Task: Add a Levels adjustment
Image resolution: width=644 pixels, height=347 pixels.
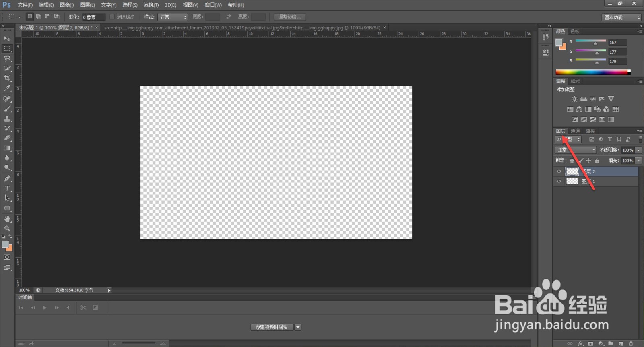Action: [x=584, y=99]
